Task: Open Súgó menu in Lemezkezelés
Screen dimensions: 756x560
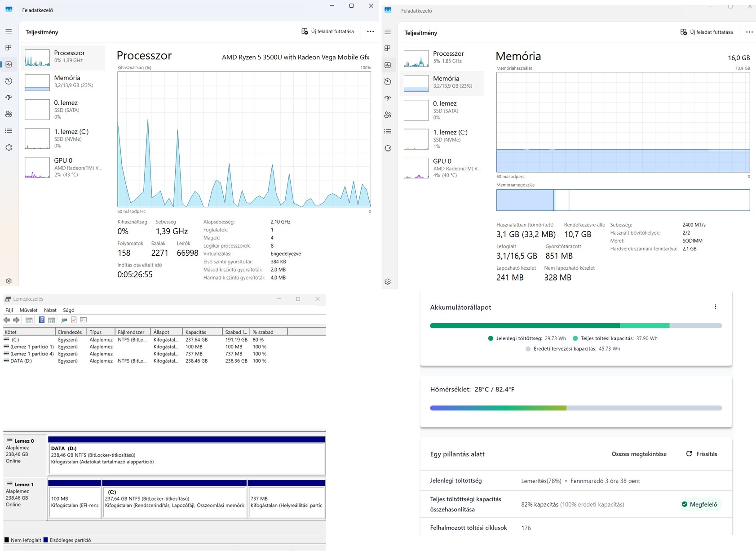Action: pos(69,310)
